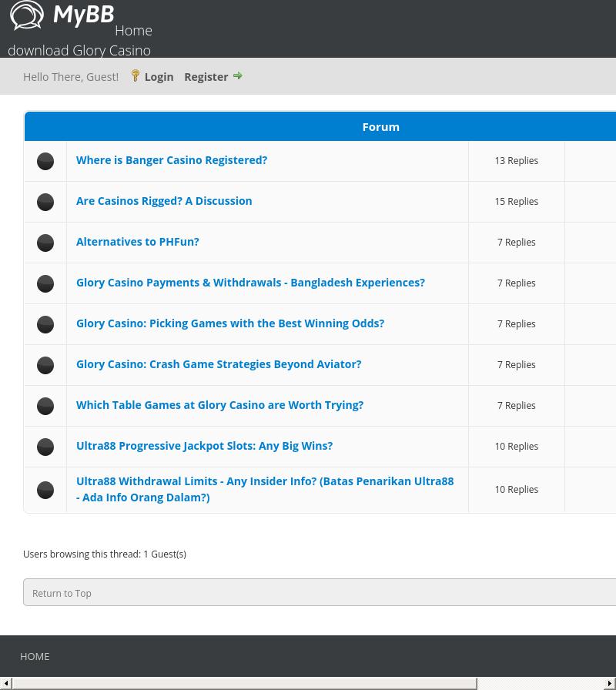This screenshot has width=616, height=690.
Task: Click the Return to Top link
Action: pyautogui.click(x=62, y=593)
